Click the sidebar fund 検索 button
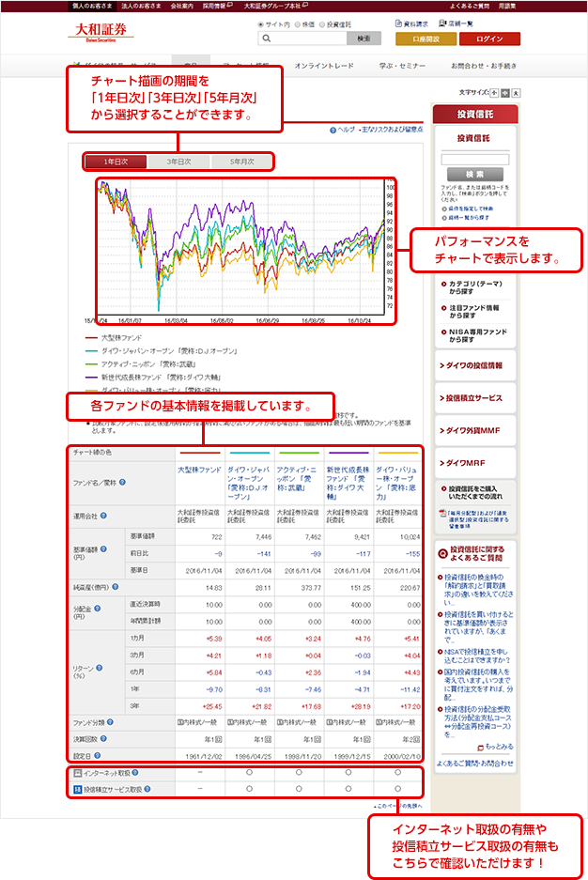Screen dimensions: 588x880 [474, 175]
